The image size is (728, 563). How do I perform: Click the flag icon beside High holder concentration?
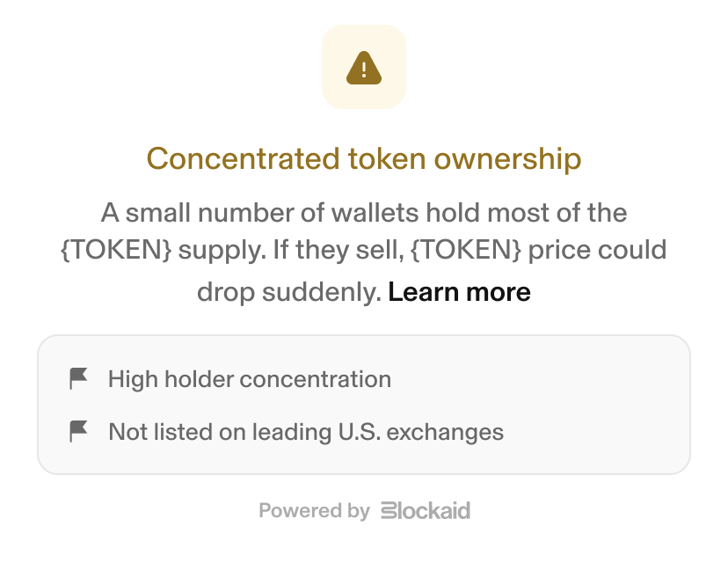click(78, 378)
